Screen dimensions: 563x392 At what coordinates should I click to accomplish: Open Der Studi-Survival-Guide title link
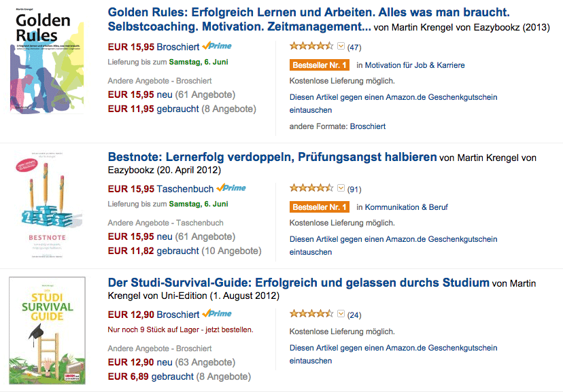(298, 283)
